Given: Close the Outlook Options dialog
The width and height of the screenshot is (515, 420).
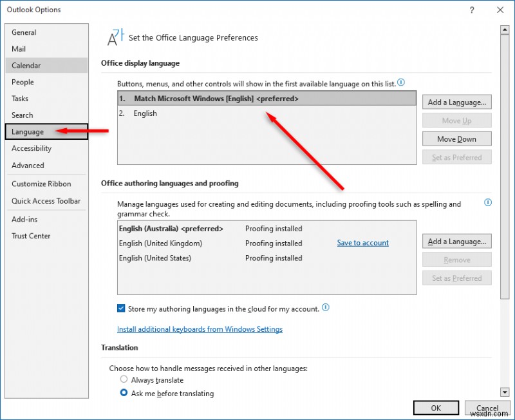Looking at the screenshot, I should click(500, 10).
